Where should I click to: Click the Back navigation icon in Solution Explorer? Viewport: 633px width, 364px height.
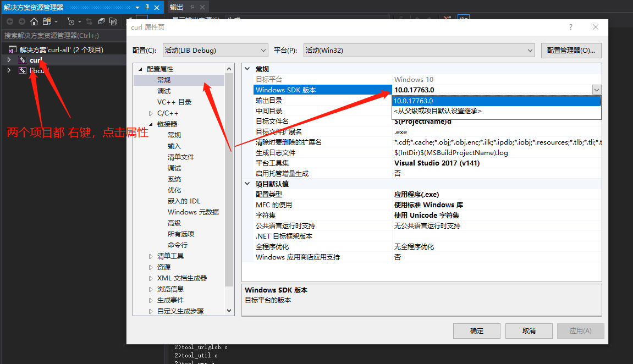(10, 21)
